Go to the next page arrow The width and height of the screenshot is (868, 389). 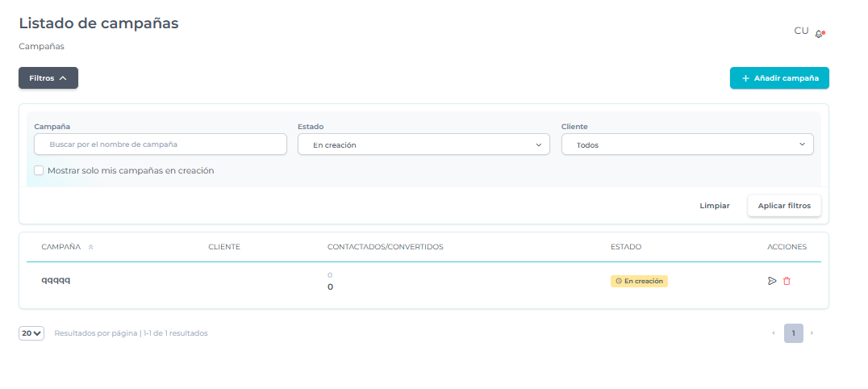click(x=812, y=333)
